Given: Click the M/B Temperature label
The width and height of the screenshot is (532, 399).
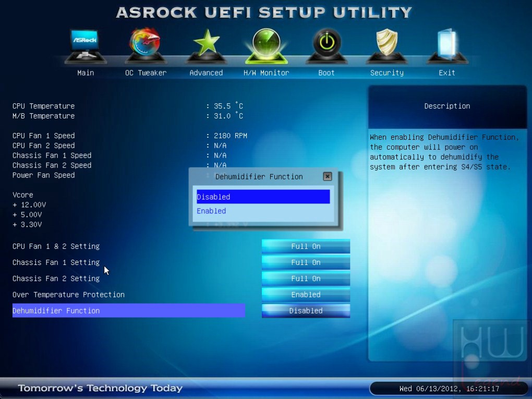Looking at the screenshot, I should (x=43, y=116).
